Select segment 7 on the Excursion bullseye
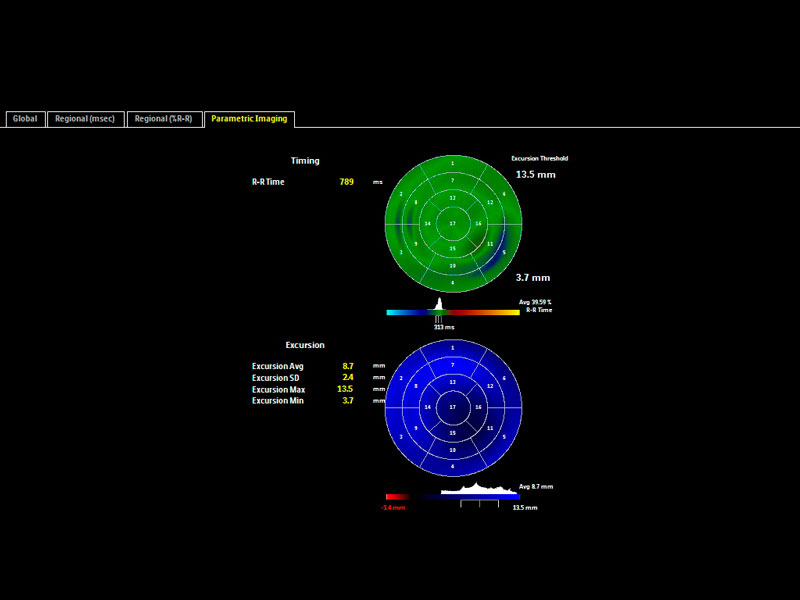 point(453,365)
